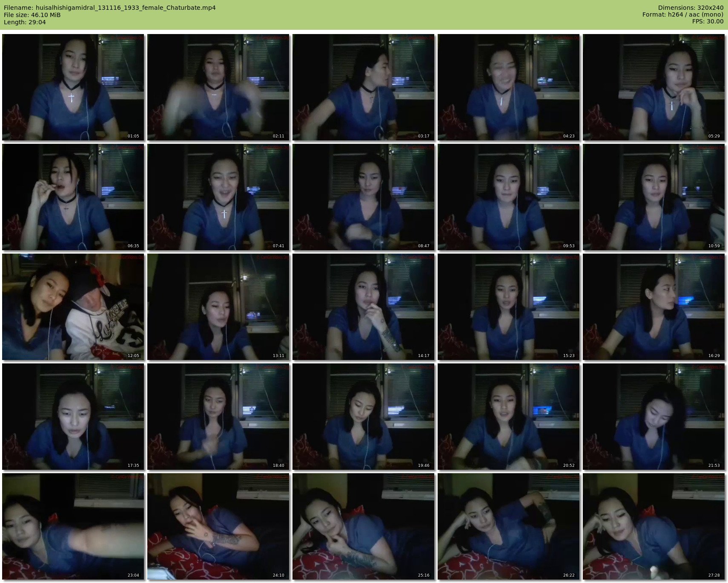Click the thumbnail marked 03:17

pos(364,87)
